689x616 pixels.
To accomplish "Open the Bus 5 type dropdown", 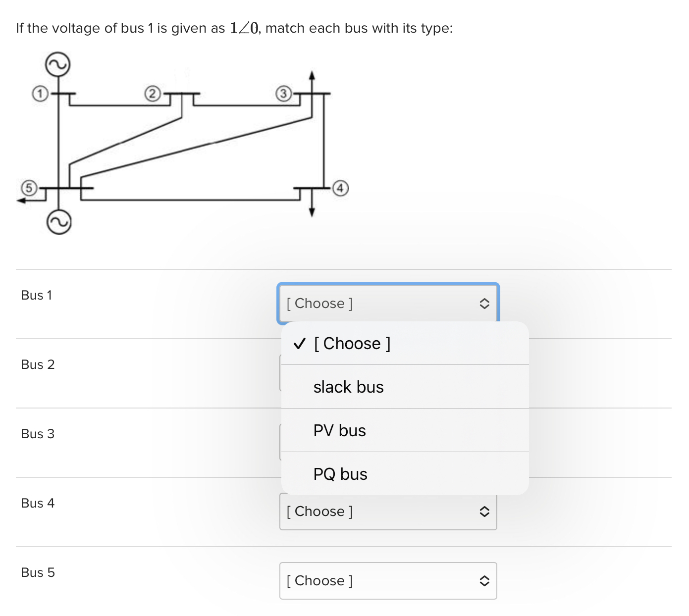I will coord(388,581).
